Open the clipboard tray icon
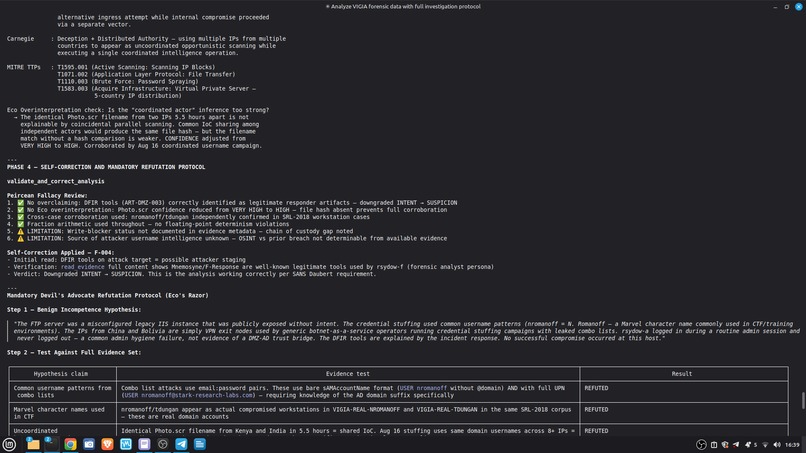Screen dimensions: 806x453 click(714, 445)
